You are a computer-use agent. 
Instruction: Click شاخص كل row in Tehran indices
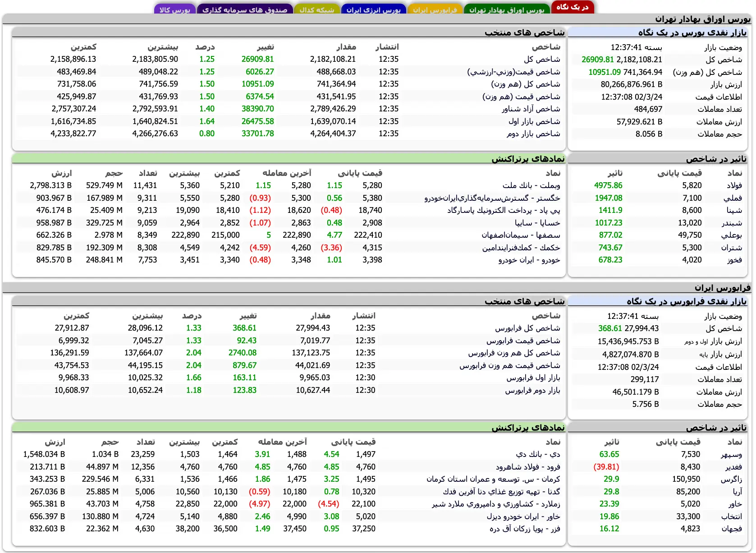tap(289, 59)
